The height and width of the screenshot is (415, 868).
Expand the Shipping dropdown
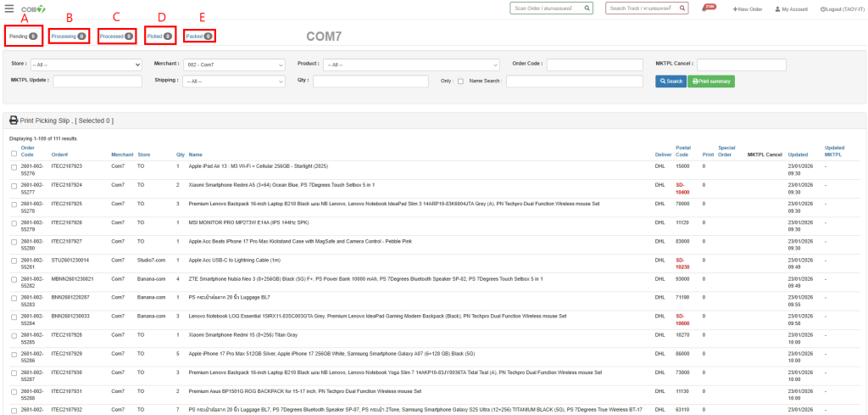233,81
